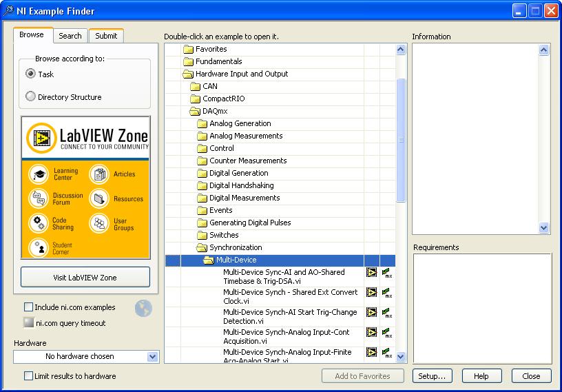The image size is (562, 392).
Task: Select the Directory Structure radio button
Action: point(30,97)
